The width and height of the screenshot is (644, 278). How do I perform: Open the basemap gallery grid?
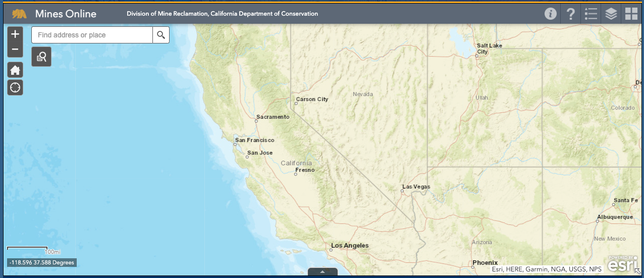click(x=631, y=14)
